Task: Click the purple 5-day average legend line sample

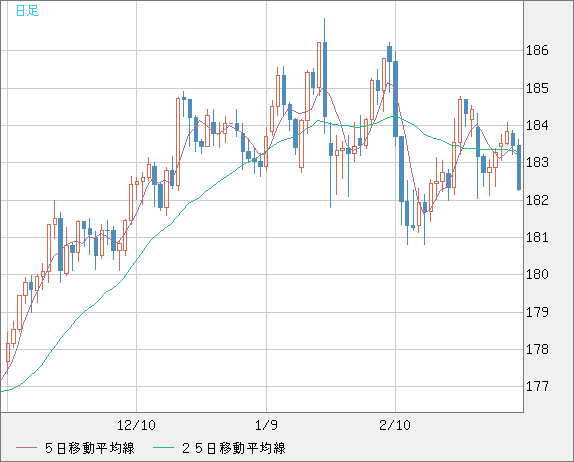Action: click(x=26, y=448)
